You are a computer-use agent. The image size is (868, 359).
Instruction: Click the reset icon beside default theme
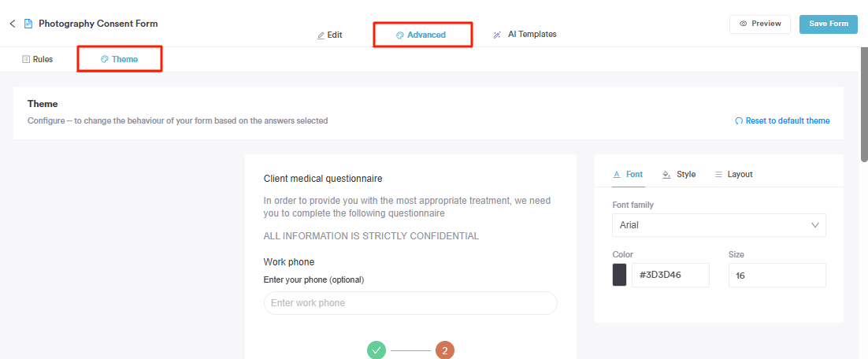click(739, 121)
